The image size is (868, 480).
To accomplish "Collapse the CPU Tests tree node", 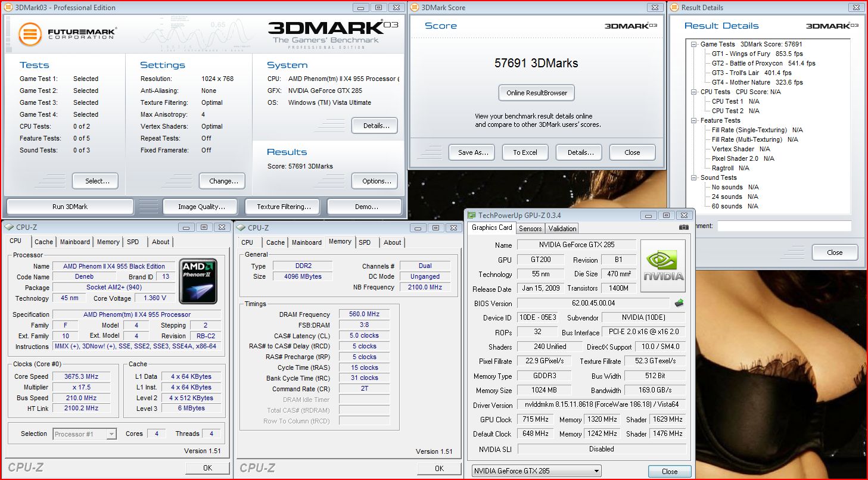I will pos(694,92).
